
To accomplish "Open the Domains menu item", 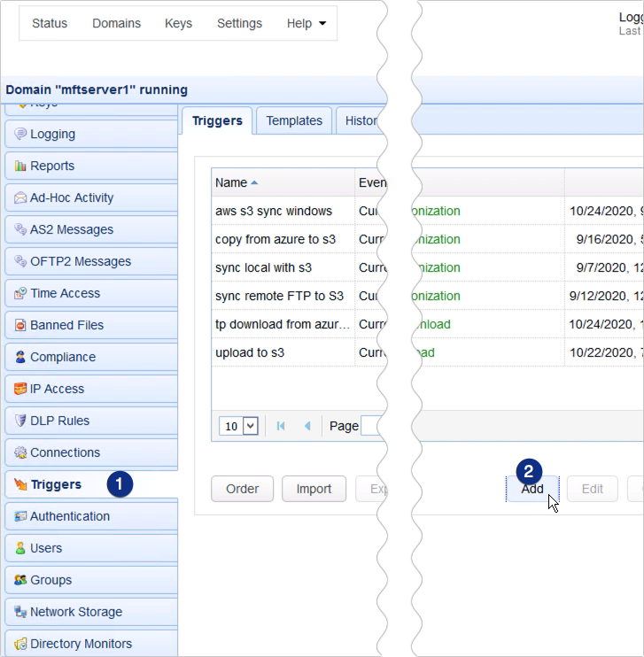I will [117, 23].
